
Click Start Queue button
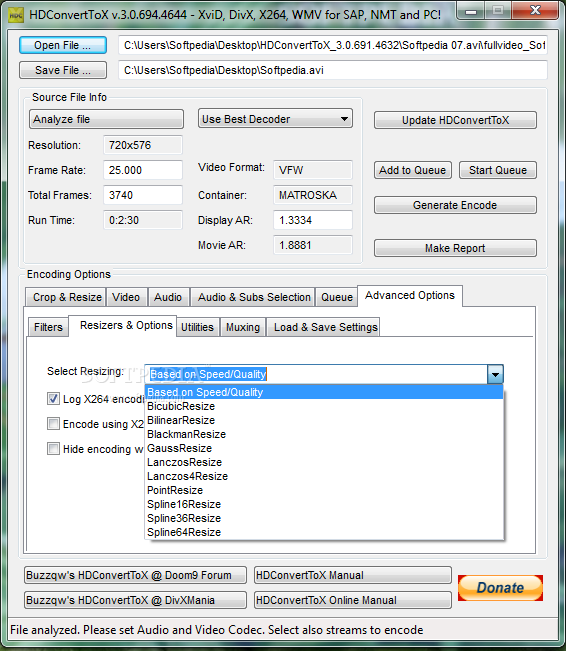click(x=498, y=170)
